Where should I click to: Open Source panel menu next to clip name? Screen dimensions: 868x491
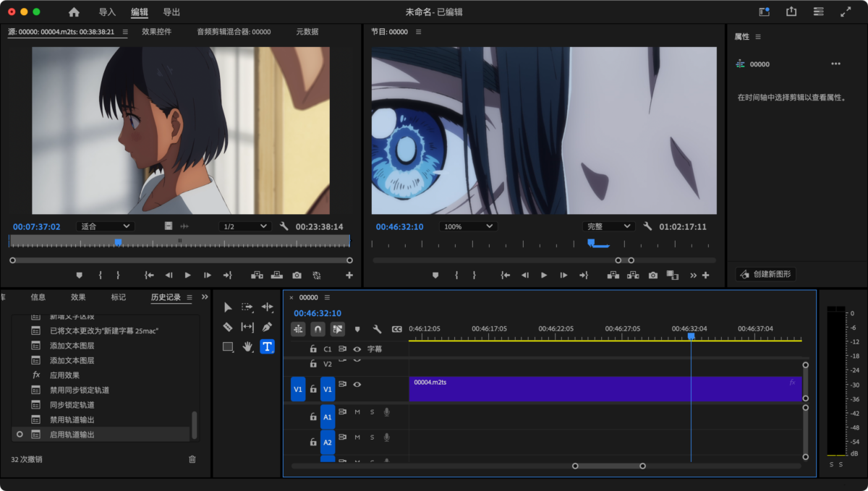[125, 32]
